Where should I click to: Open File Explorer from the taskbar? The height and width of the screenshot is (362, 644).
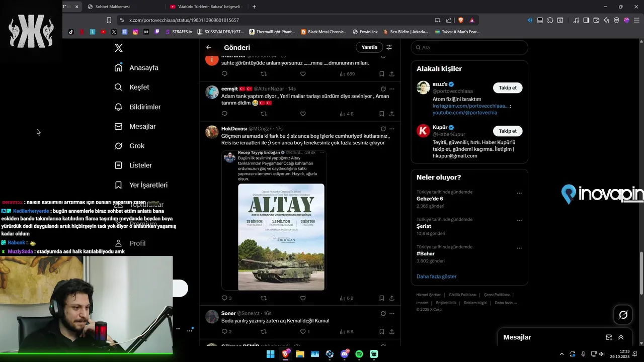(300, 354)
